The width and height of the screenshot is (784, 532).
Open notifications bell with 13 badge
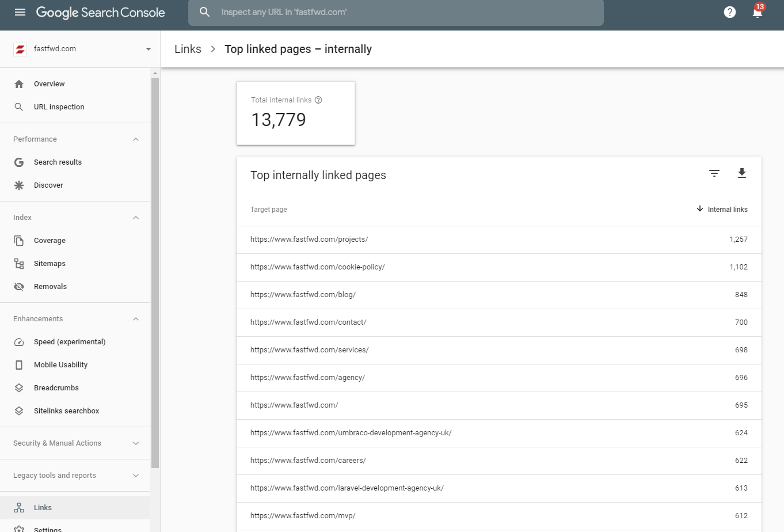tap(758, 12)
